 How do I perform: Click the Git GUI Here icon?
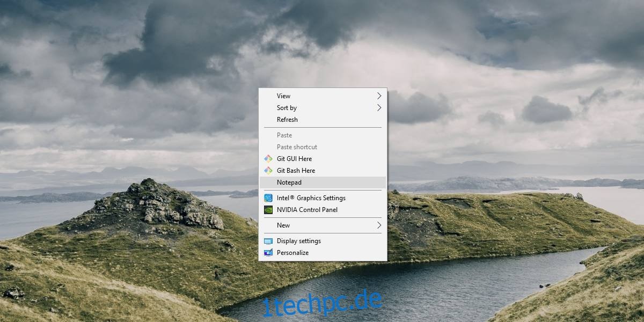coord(268,159)
